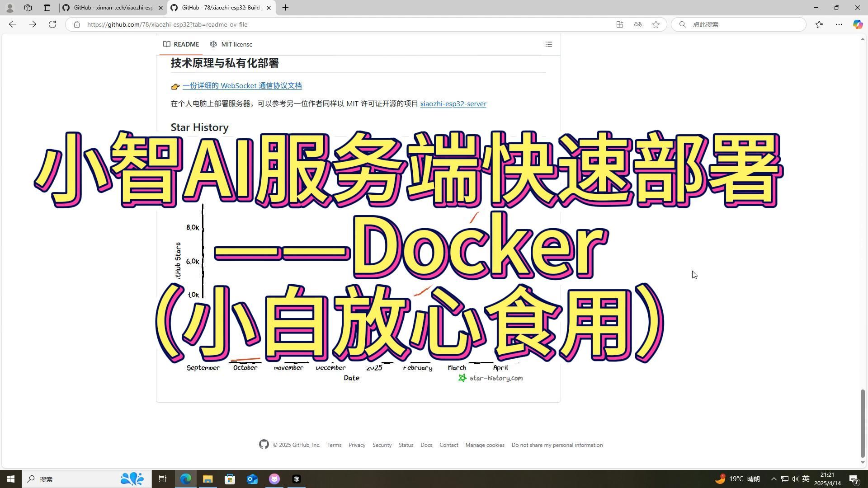Open tab actions menu icon
Viewport: 868px width, 488px height.
point(47,8)
